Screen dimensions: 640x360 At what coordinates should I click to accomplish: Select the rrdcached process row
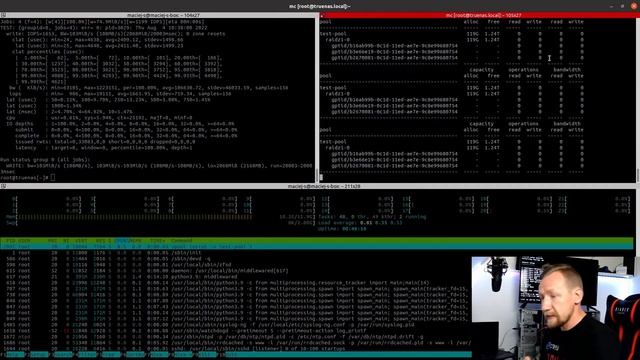pos(235,343)
